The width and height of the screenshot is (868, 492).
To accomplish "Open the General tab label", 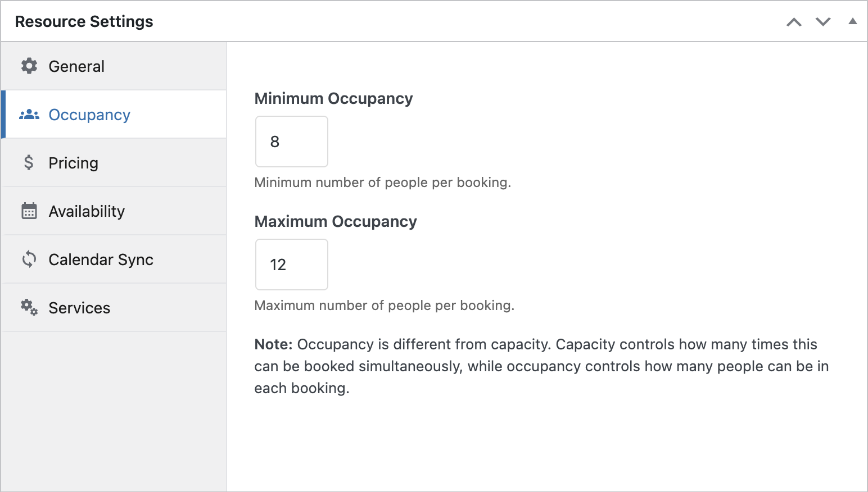I will tap(76, 66).
